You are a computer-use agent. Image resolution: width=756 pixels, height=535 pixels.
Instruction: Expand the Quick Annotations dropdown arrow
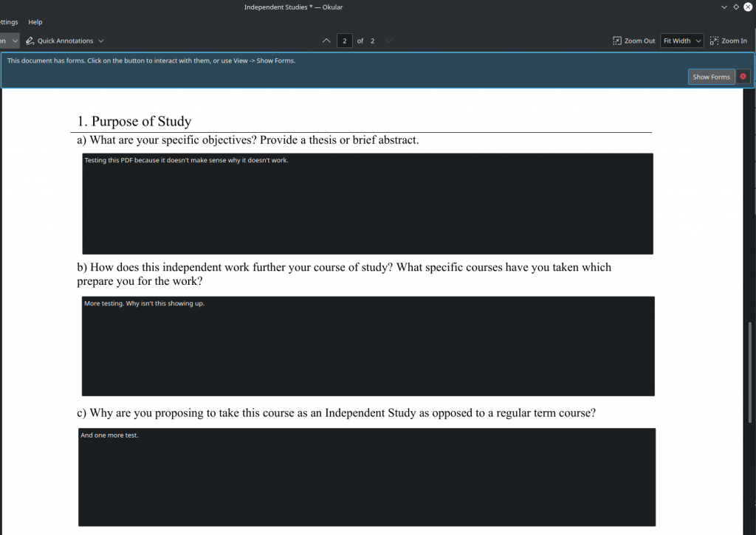coord(101,41)
